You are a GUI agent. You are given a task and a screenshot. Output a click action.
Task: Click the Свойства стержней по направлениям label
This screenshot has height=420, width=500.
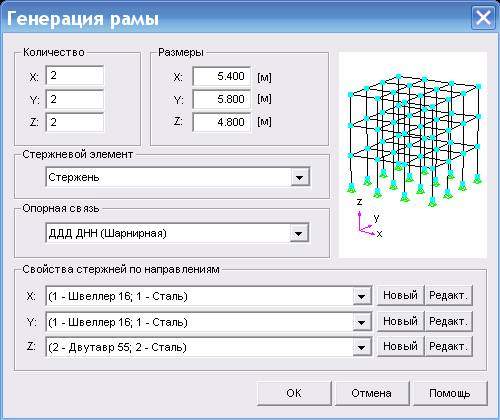(x=121, y=269)
